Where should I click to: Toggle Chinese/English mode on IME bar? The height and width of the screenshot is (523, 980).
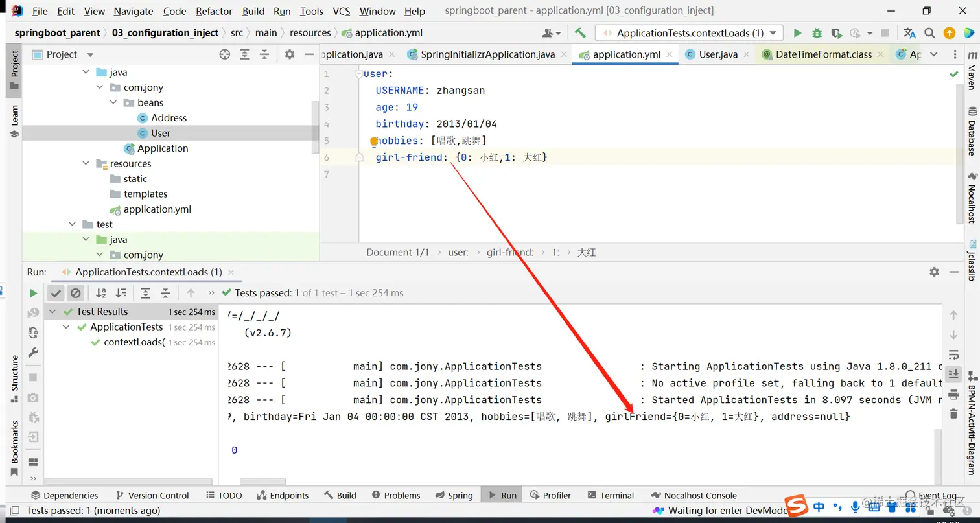point(819,507)
